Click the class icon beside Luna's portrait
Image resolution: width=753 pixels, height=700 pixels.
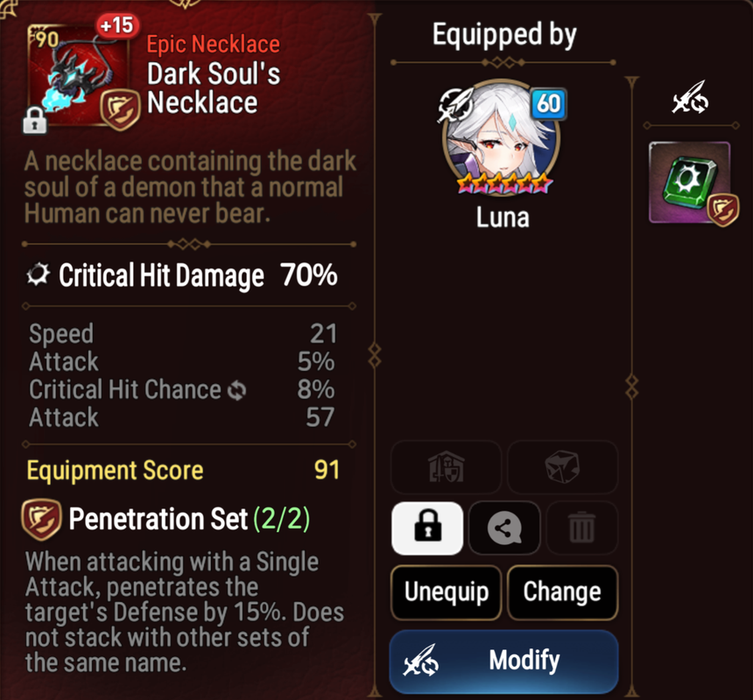pos(454,105)
